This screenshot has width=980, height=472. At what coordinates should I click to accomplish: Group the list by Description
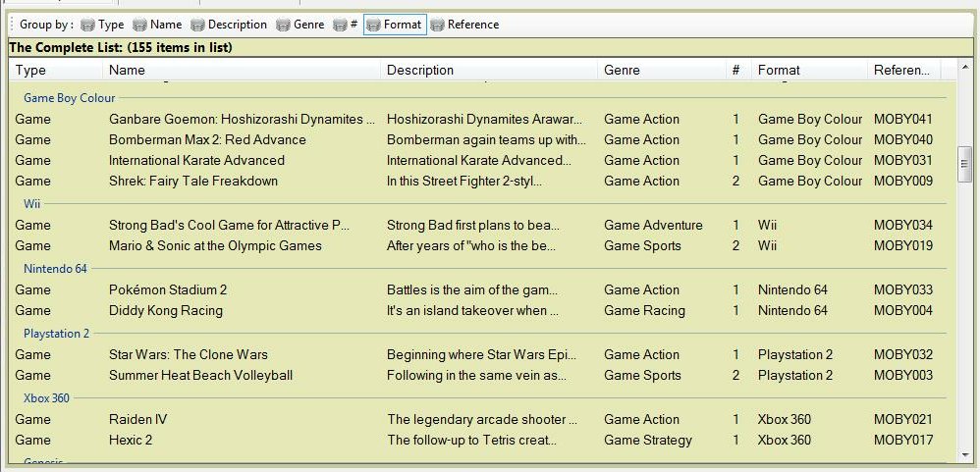coord(228,25)
